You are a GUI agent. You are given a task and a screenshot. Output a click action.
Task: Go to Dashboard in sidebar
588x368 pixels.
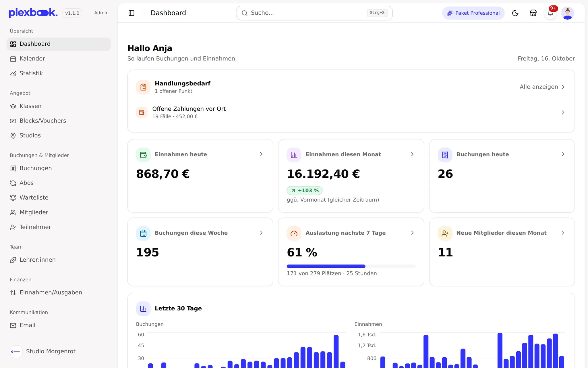pos(59,44)
